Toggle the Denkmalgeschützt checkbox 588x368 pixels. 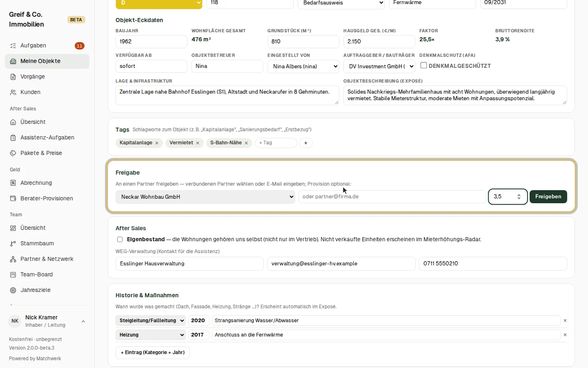pos(424,65)
